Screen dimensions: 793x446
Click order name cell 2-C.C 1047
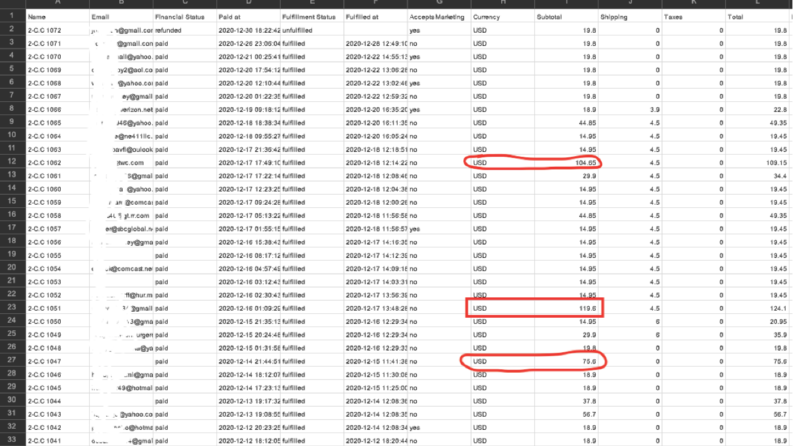coord(58,362)
